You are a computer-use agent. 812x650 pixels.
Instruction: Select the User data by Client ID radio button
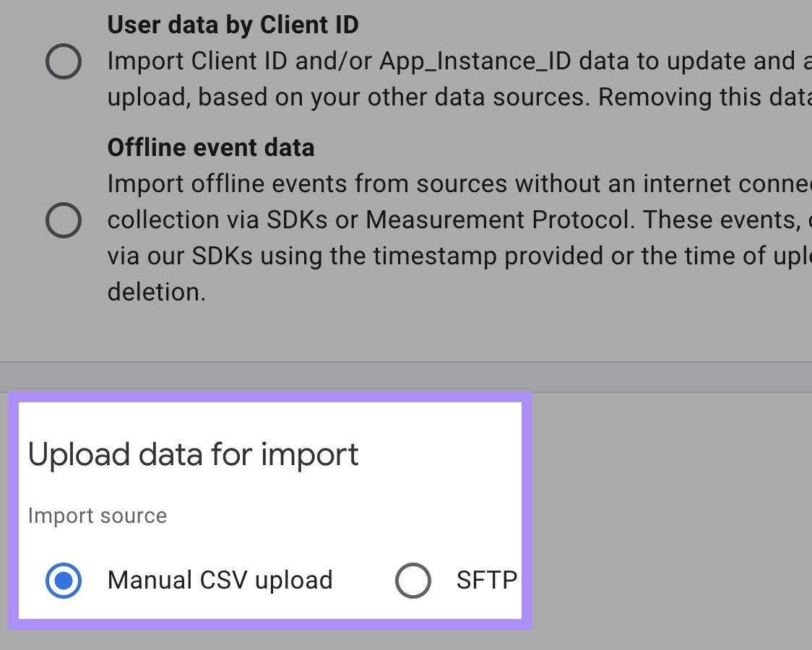click(64, 61)
